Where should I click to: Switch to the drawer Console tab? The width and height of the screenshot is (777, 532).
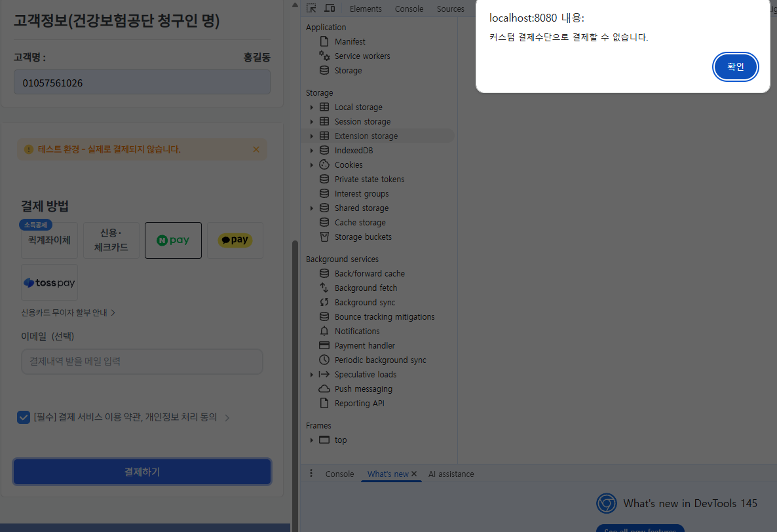339,474
